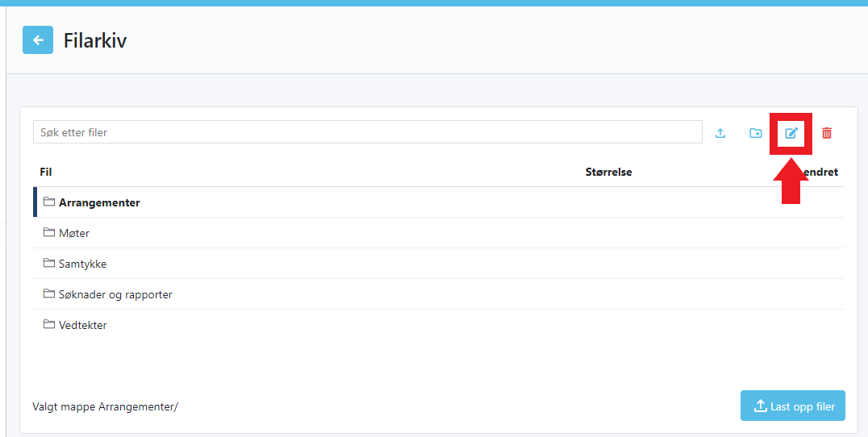Click the back arrow button beside Filarkiv
The image size is (868, 437).
click(x=38, y=40)
